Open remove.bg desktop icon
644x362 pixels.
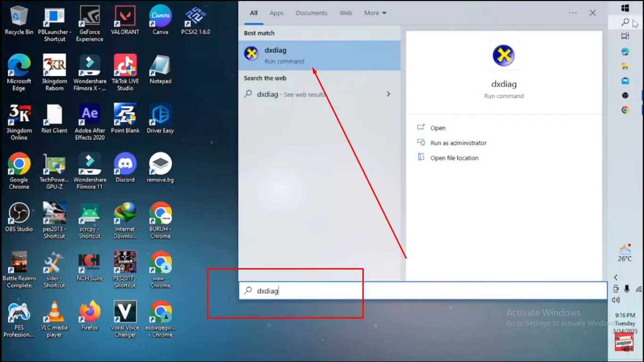point(160,168)
